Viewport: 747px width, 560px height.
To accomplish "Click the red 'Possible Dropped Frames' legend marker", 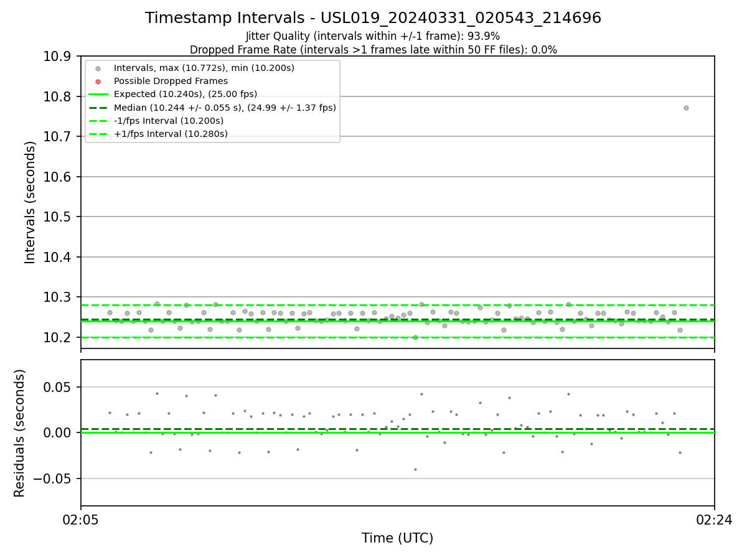I will [x=98, y=82].
